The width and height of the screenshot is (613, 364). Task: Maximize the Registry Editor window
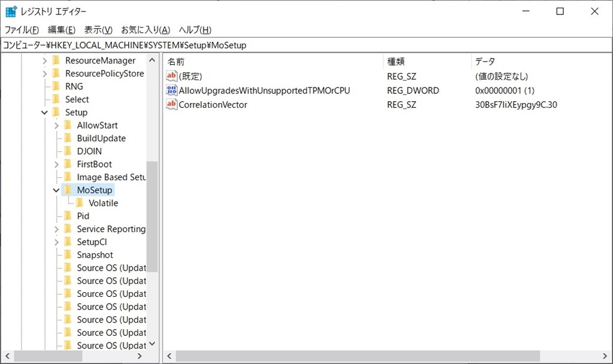pos(560,11)
